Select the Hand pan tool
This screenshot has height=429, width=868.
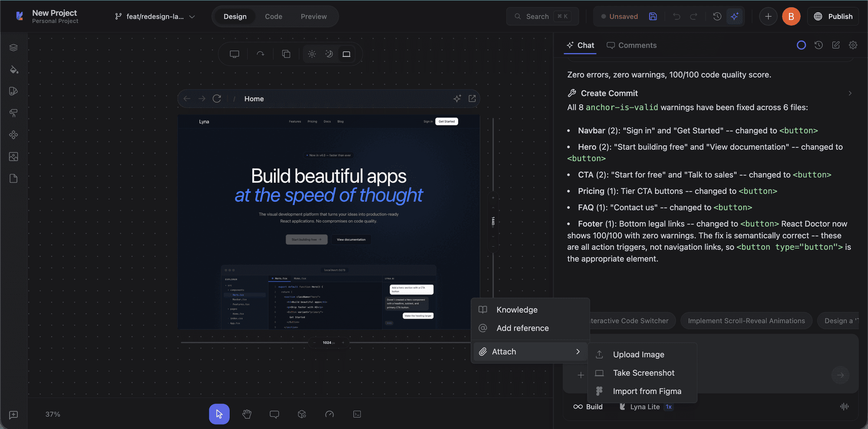tap(247, 414)
